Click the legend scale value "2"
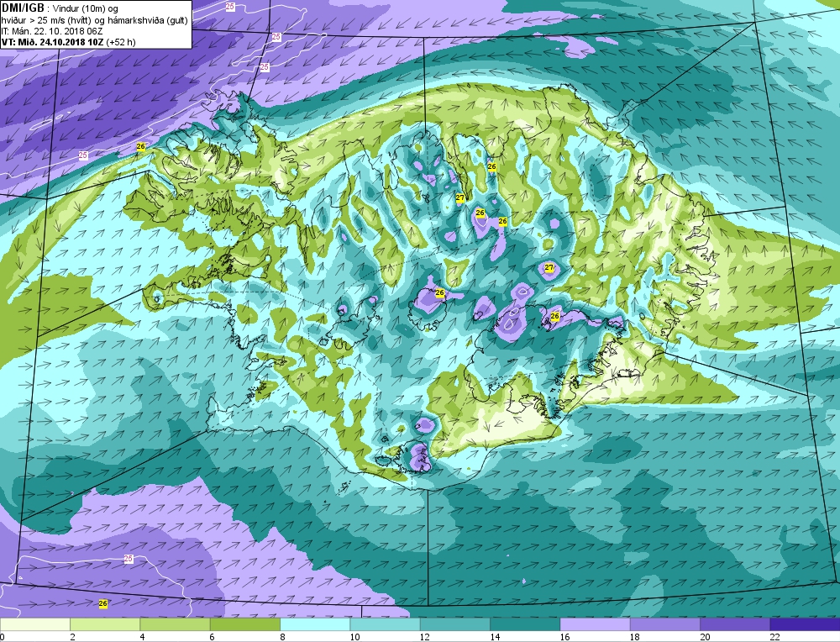Viewport: 840px width, 642px height. click(72, 637)
